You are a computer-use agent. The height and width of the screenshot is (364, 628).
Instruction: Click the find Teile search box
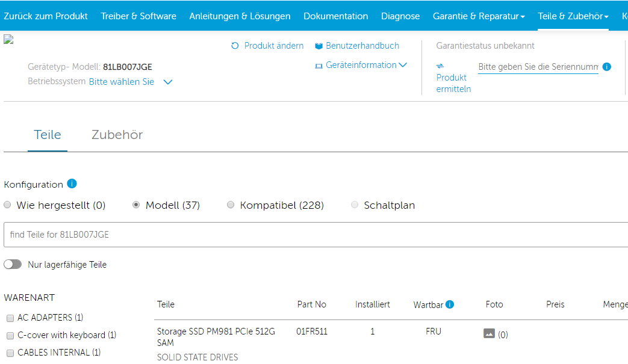pyautogui.click(x=316, y=235)
